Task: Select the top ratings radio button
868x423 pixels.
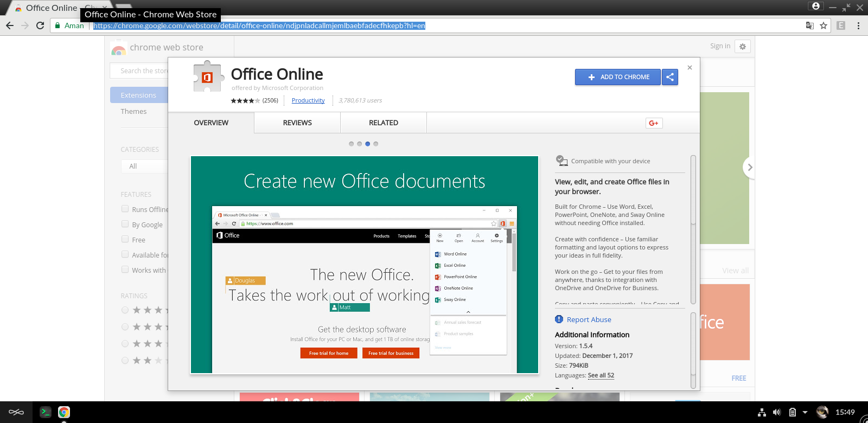Action: tap(125, 310)
